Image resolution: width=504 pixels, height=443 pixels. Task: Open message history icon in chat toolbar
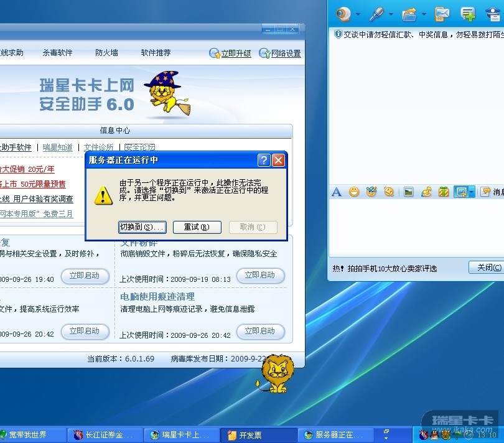485,192
